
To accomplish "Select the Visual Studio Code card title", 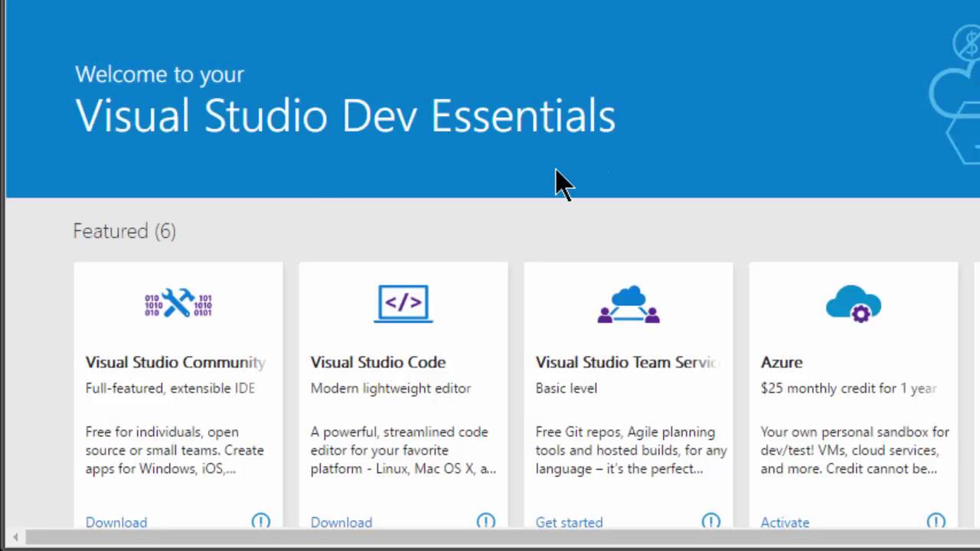I will tap(378, 362).
